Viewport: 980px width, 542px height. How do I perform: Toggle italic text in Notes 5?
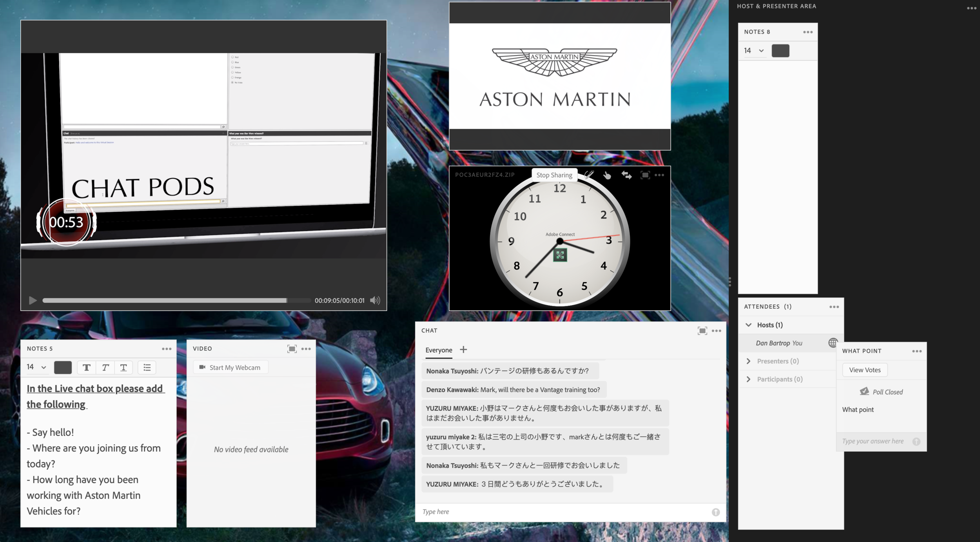(105, 367)
